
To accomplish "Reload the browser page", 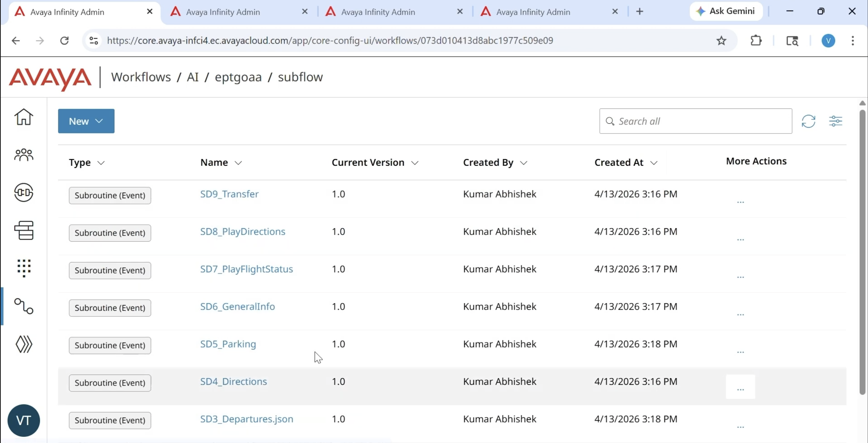I will [x=64, y=41].
